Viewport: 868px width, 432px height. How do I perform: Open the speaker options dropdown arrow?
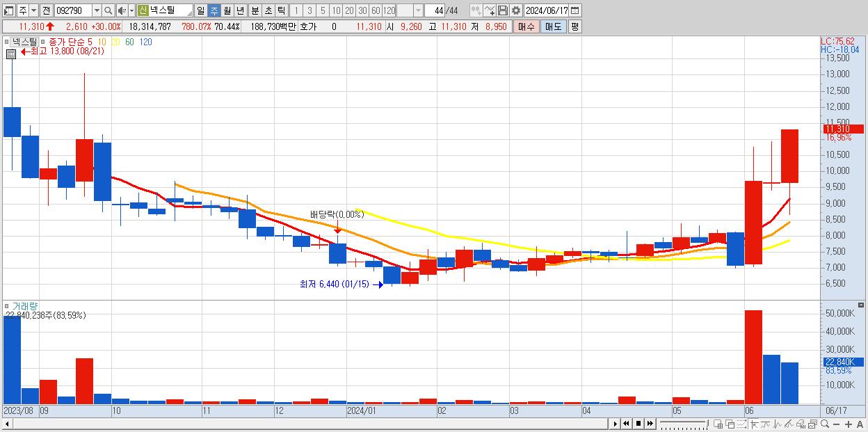tap(132, 10)
